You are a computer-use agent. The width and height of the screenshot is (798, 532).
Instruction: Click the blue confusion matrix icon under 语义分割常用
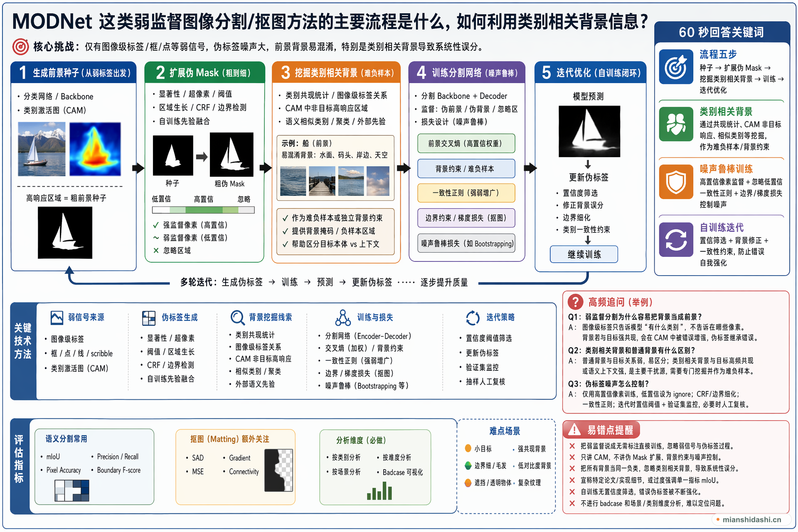[x=72, y=490]
